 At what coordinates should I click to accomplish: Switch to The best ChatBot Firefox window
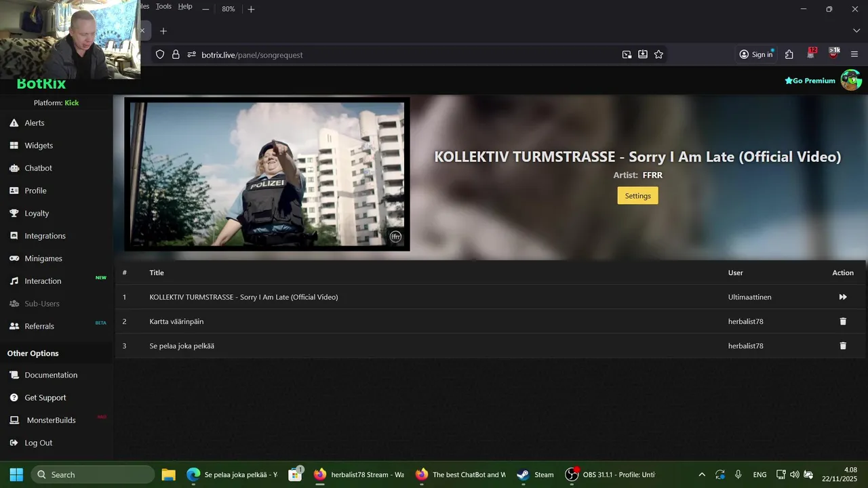461,474
